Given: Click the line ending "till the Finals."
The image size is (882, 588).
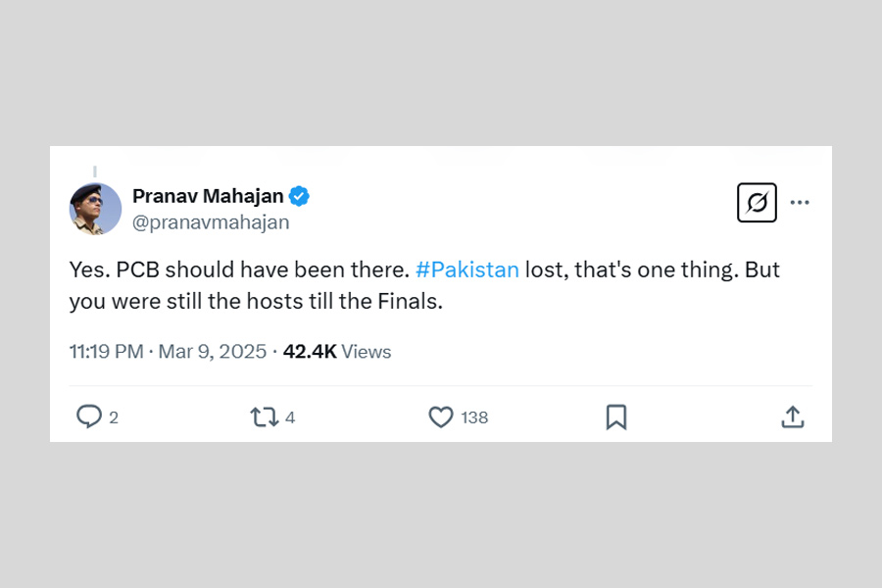Looking at the screenshot, I should tap(255, 302).
